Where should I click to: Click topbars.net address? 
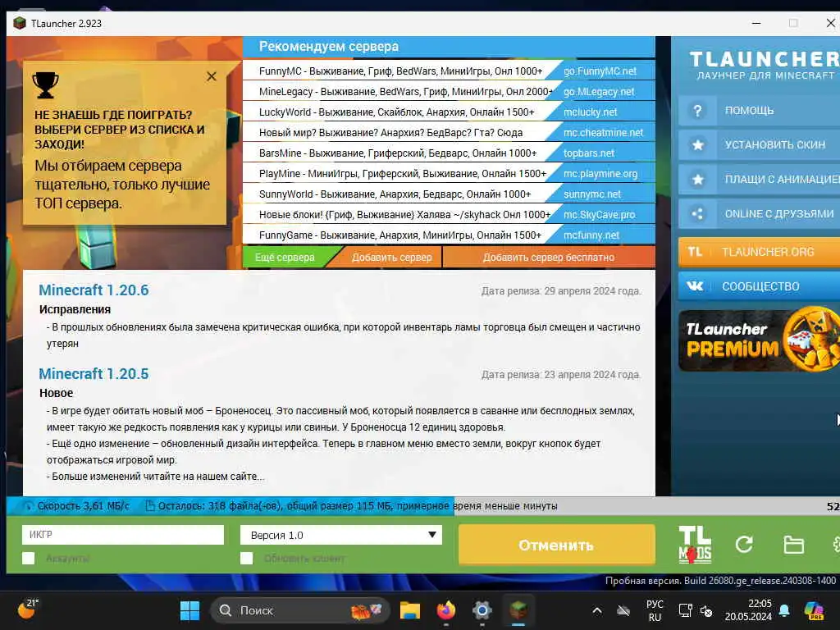[x=589, y=153]
